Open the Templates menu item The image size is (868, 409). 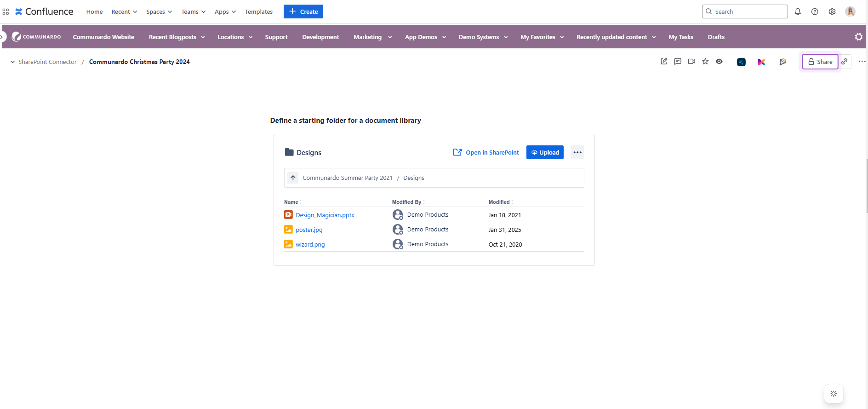(x=258, y=12)
